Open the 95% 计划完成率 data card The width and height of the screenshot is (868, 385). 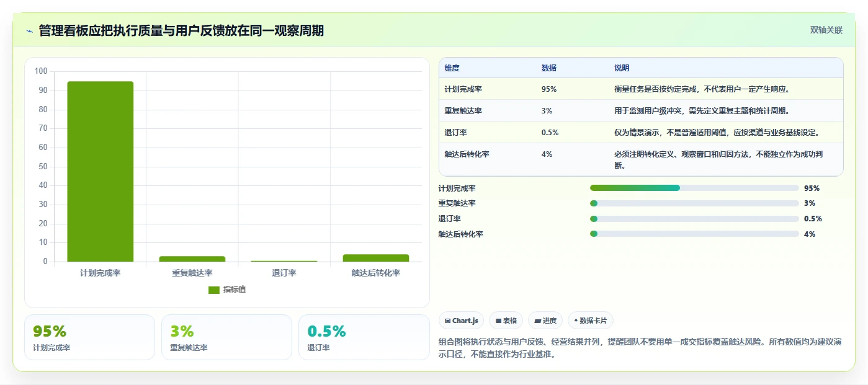pyautogui.click(x=89, y=337)
